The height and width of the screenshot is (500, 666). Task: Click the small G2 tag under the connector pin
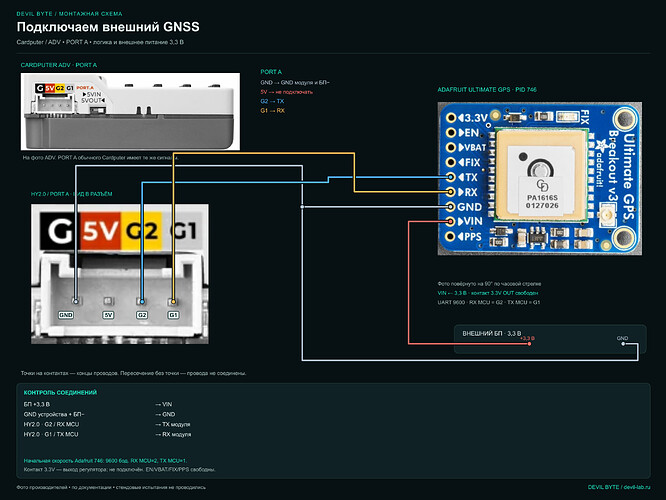click(x=142, y=315)
